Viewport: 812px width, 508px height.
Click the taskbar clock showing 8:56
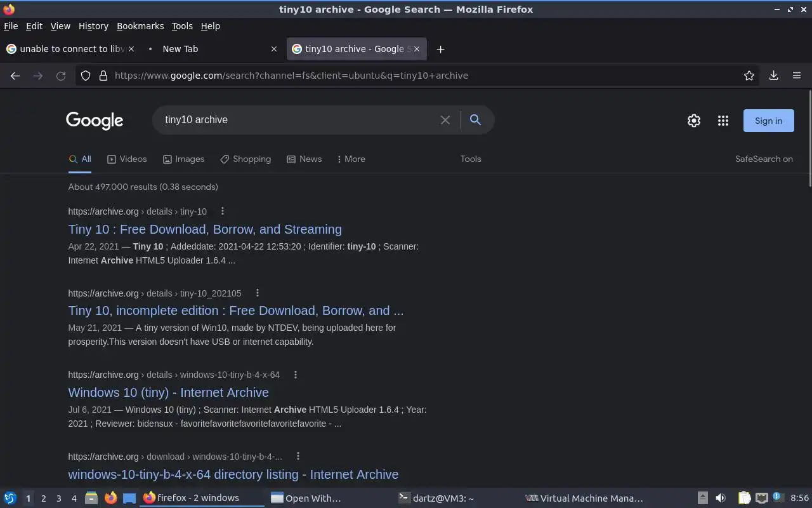[x=799, y=498]
